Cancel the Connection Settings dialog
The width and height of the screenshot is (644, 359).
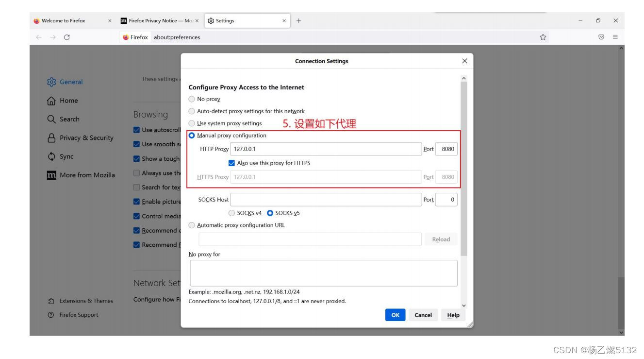pos(423,315)
